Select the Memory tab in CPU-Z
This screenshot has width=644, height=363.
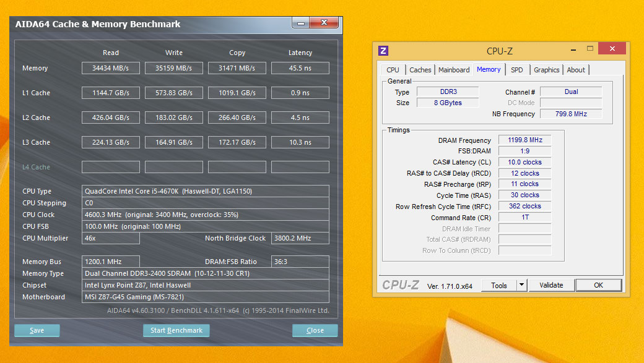coord(489,69)
